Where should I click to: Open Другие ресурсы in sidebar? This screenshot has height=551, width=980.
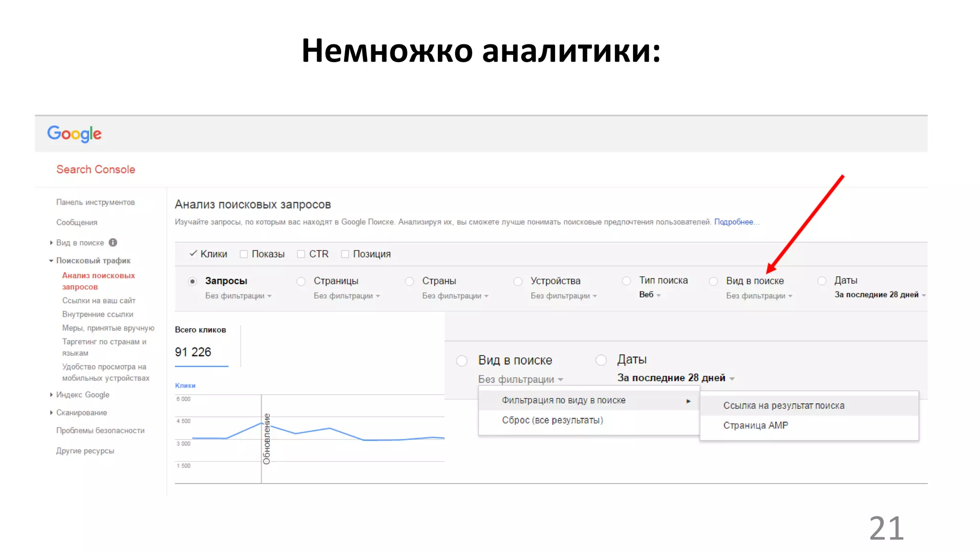(x=85, y=451)
